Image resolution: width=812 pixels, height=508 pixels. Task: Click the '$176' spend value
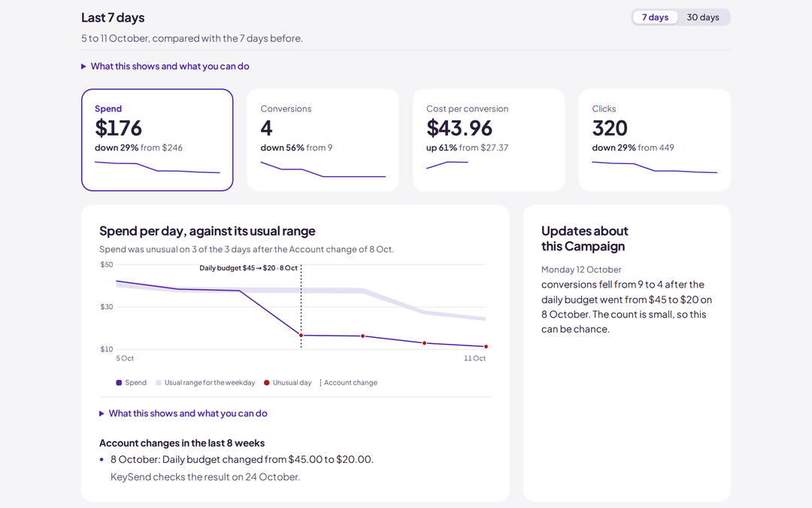[x=118, y=128]
